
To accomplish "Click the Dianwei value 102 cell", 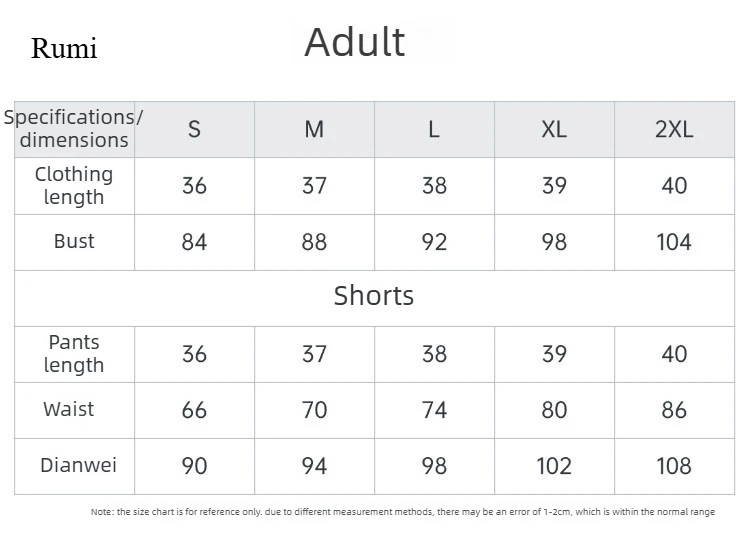I will coord(554,466).
